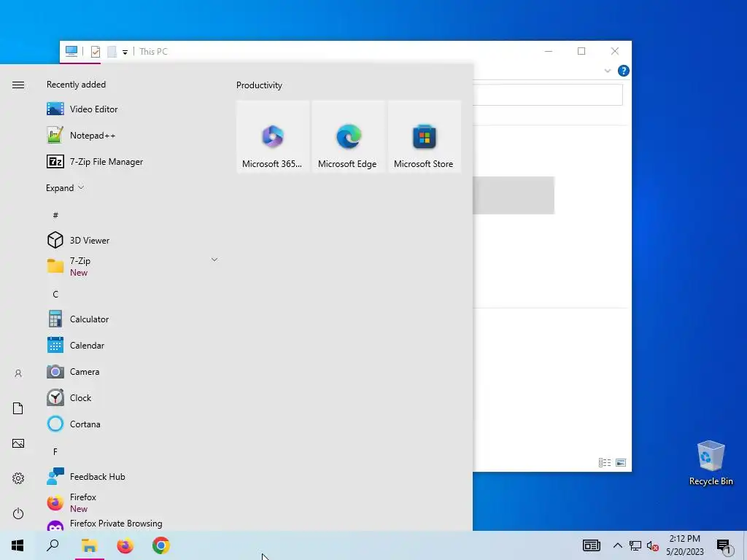The image size is (747, 560).
Task: Launch the Camera app
Action: [133, 371]
